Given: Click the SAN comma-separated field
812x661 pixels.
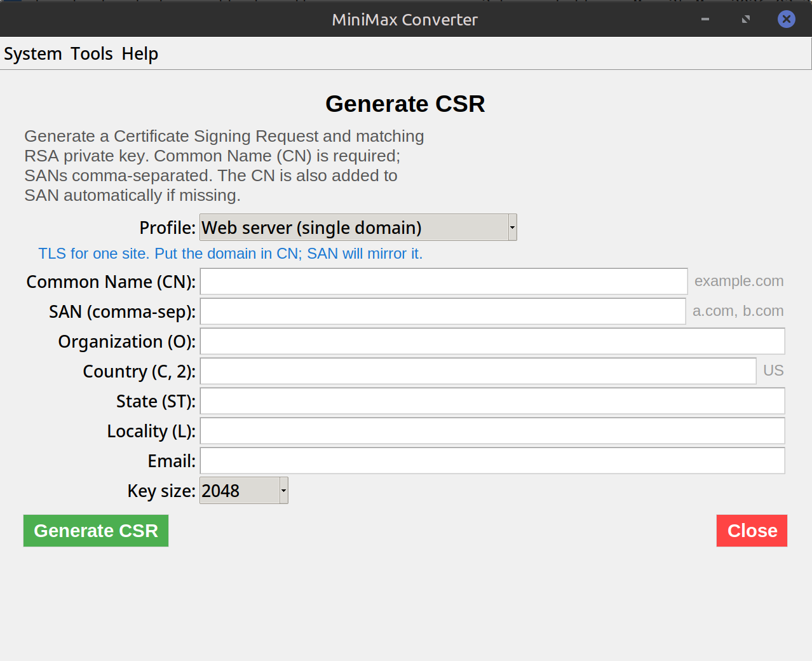Looking at the screenshot, I should 443,311.
